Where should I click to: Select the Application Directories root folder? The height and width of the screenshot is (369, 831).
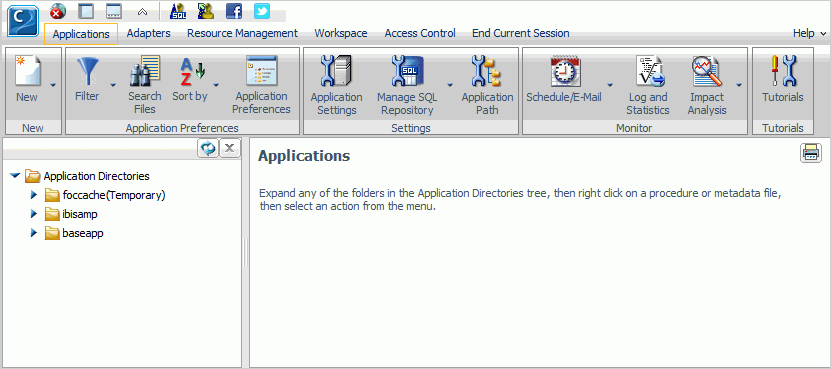(x=87, y=175)
